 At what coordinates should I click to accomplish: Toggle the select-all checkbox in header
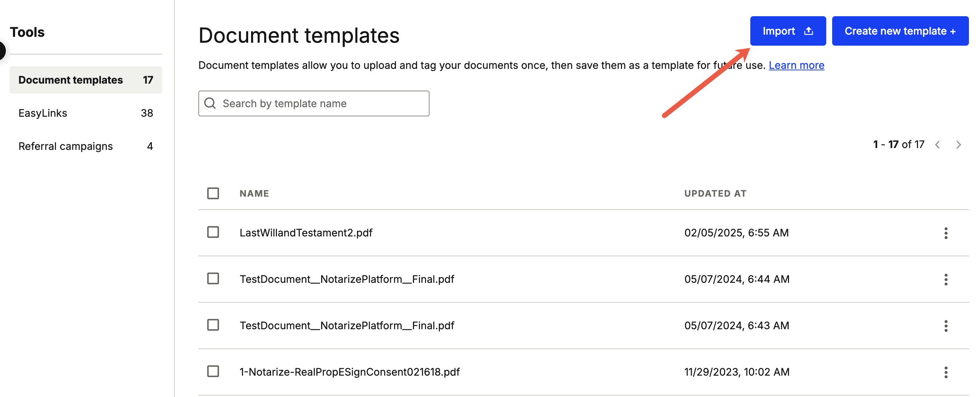tap(213, 193)
